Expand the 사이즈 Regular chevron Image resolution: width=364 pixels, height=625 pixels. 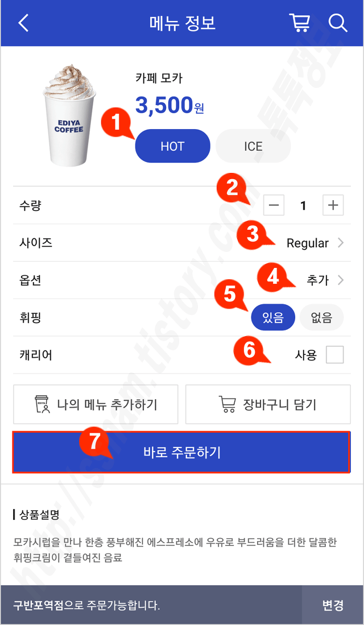click(340, 243)
